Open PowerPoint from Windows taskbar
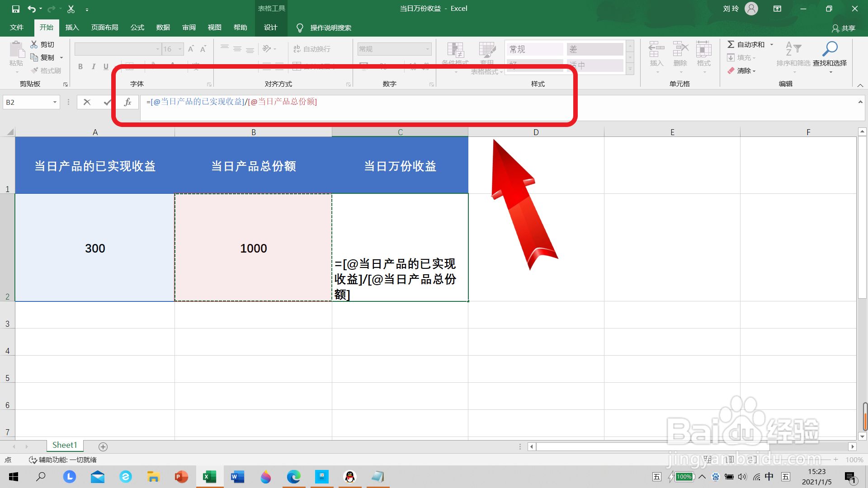The width and height of the screenshot is (868, 488). click(x=181, y=477)
